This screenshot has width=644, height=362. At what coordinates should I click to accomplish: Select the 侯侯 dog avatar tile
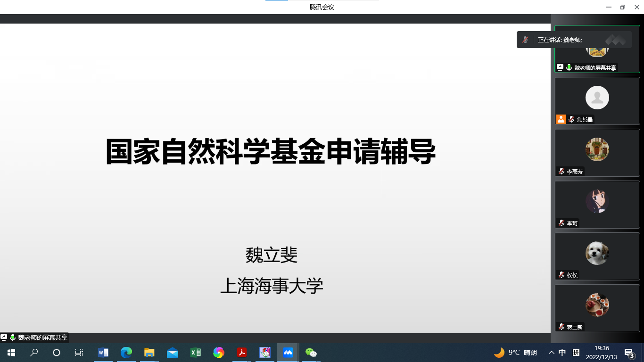point(597,254)
